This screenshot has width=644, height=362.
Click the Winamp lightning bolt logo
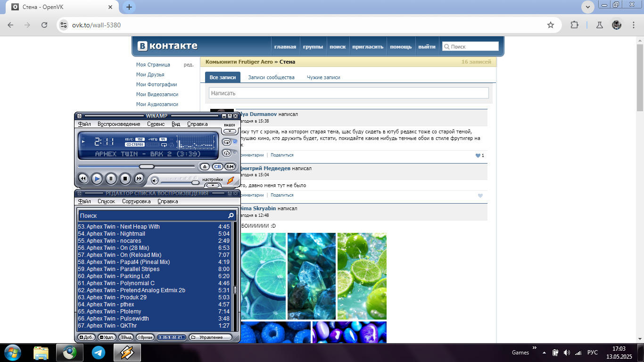(x=231, y=181)
